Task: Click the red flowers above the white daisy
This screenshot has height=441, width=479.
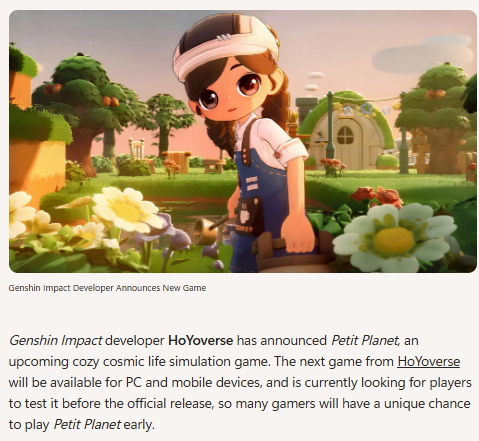Action: (x=377, y=197)
